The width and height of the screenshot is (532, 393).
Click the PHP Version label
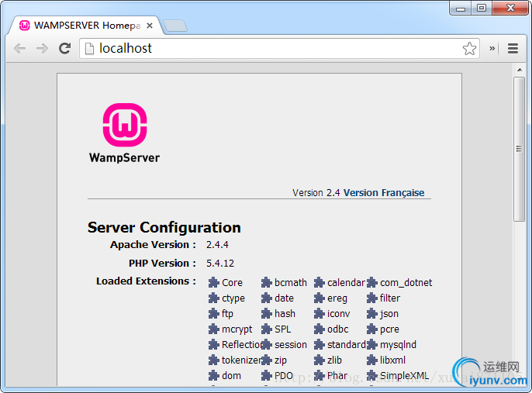pyautogui.click(x=162, y=263)
